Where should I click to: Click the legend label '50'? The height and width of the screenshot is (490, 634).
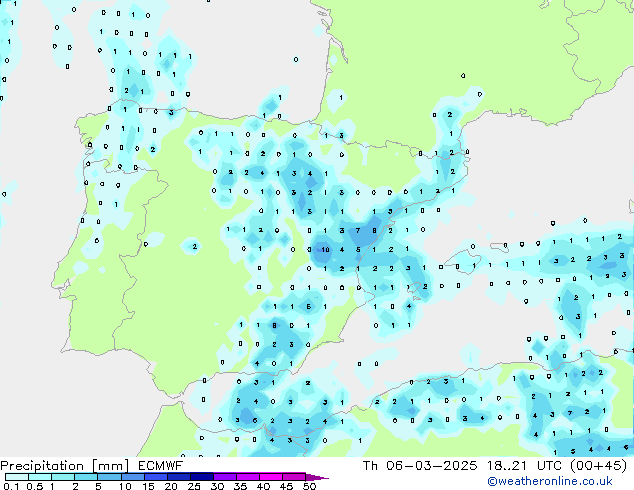pos(309,486)
